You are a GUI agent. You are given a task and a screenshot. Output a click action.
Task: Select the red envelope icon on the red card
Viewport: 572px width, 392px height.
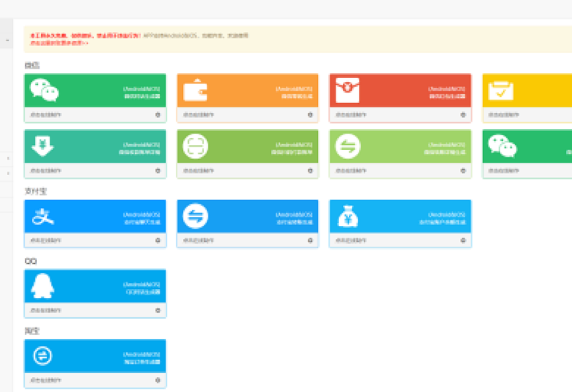click(348, 91)
